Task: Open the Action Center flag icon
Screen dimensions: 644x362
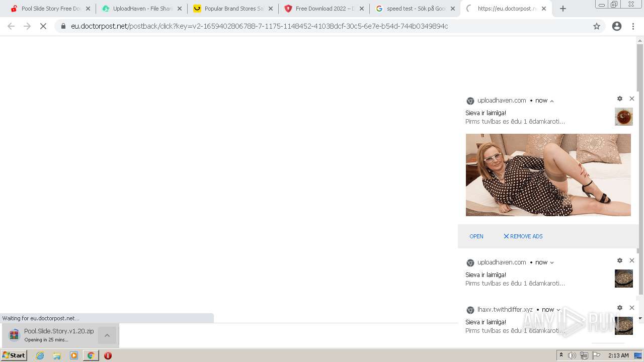Action: coord(596,355)
